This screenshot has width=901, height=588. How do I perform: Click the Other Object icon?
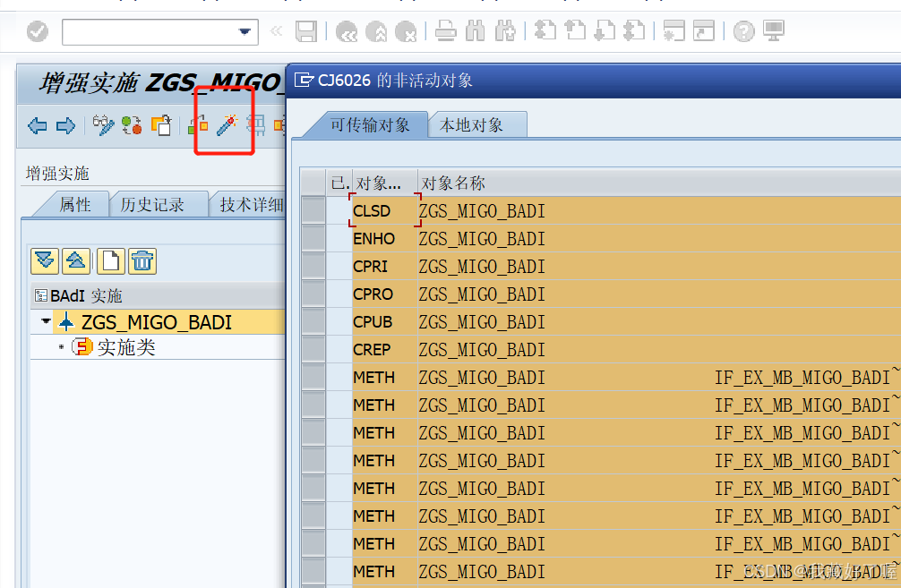(x=161, y=125)
